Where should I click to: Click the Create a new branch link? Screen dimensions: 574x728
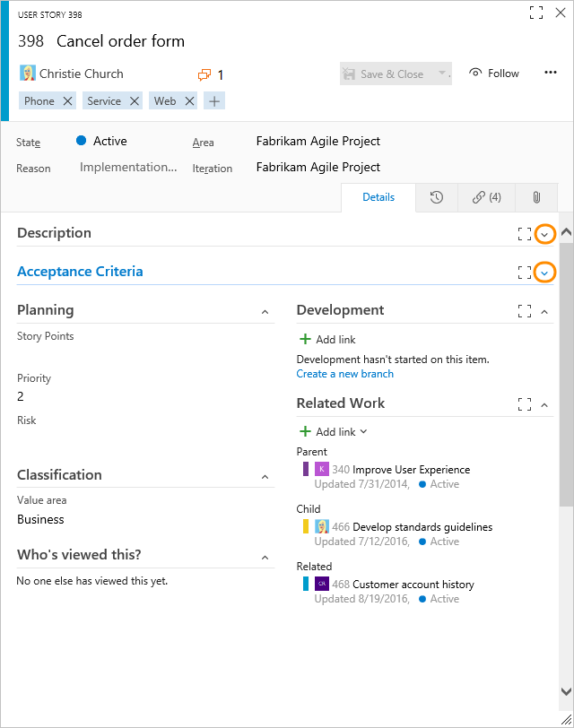pyautogui.click(x=344, y=374)
